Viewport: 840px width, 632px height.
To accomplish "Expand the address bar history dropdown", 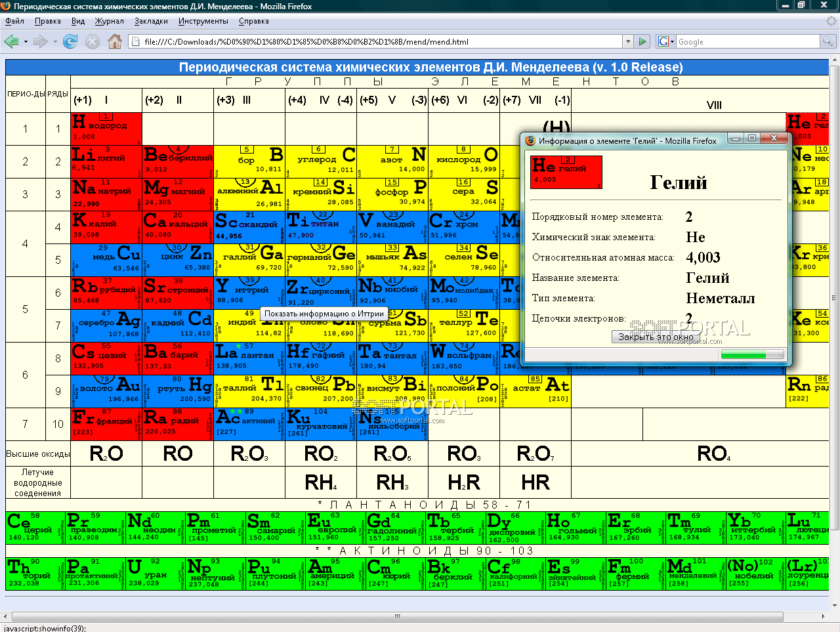I will (x=628, y=41).
